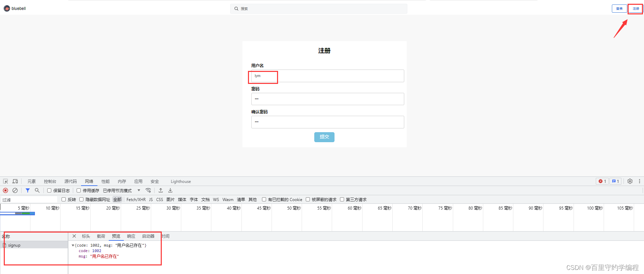Screen dimensions: 644x274
Task: Click the network filter text box
Action: coord(29,200)
